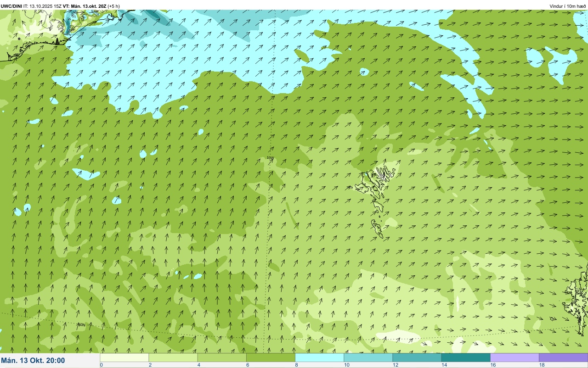Click the 14–16 m/s dark teal legend swatch
The width and height of the screenshot is (588, 368).
pyautogui.click(x=465, y=357)
